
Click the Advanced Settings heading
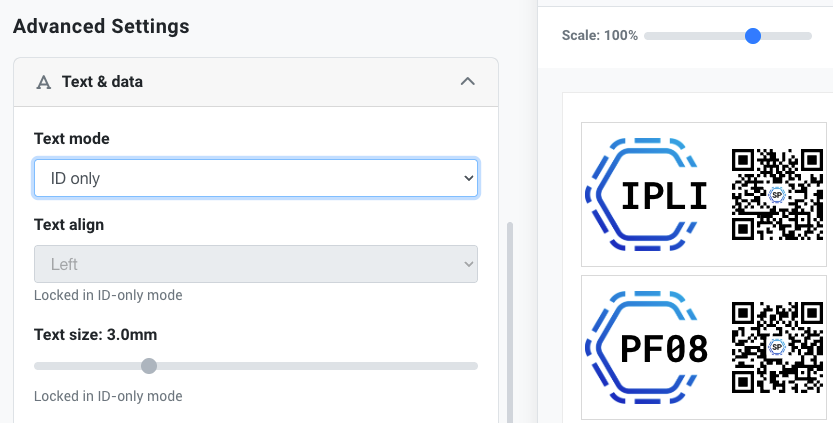coord(101,26)
